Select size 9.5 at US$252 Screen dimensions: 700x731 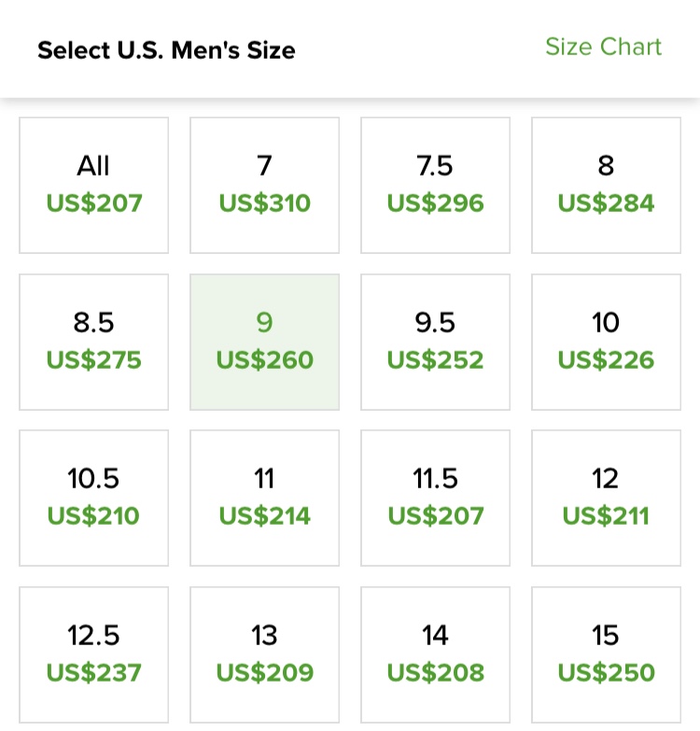point(436,342)
